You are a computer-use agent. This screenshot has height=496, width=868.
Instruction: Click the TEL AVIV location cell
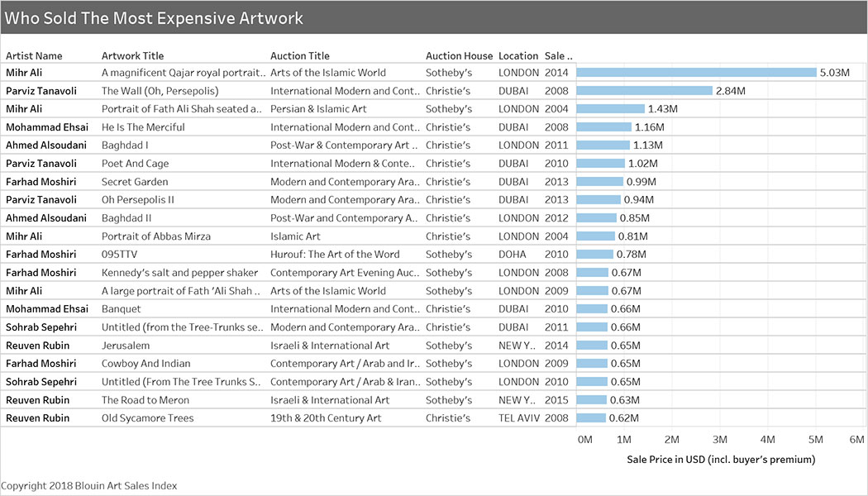click(518, 418)
